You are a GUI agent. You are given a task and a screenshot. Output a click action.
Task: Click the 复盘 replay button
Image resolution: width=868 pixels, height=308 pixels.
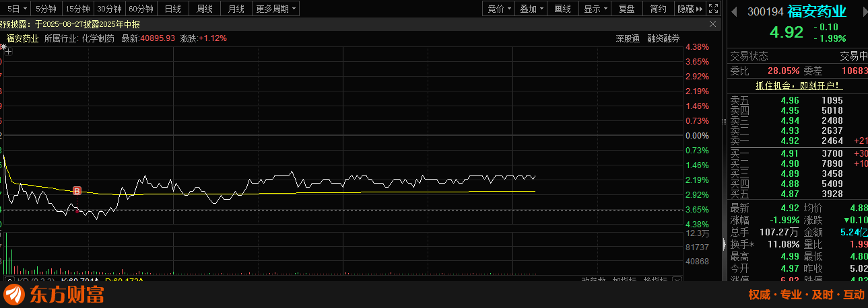tap(627, 9)
